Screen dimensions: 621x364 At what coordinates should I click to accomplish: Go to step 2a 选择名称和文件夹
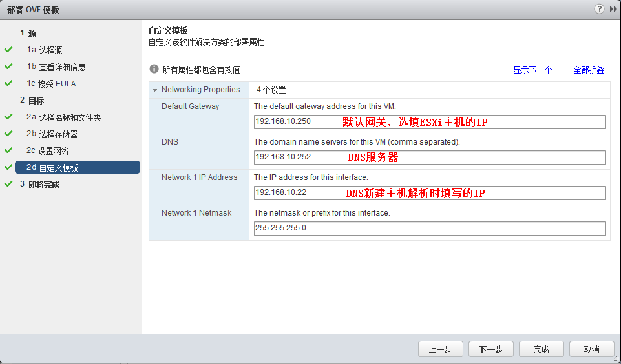pos(64,117)
